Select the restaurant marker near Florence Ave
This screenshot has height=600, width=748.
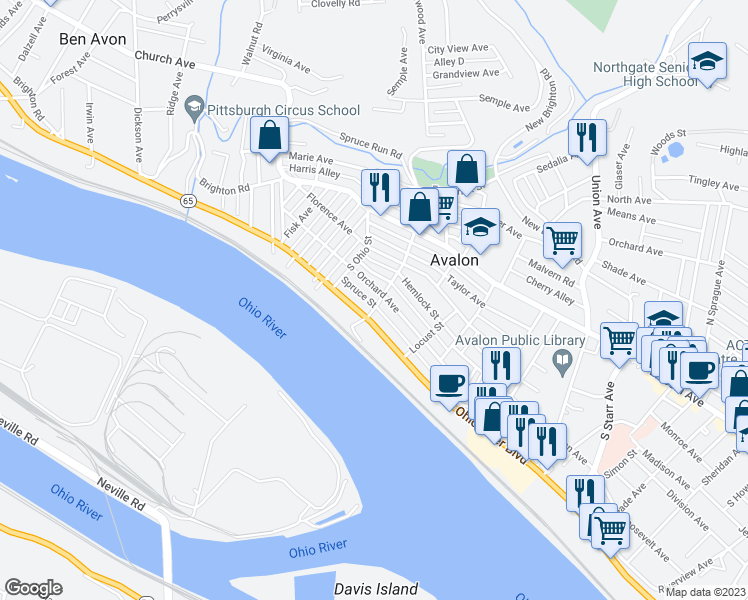380,191
